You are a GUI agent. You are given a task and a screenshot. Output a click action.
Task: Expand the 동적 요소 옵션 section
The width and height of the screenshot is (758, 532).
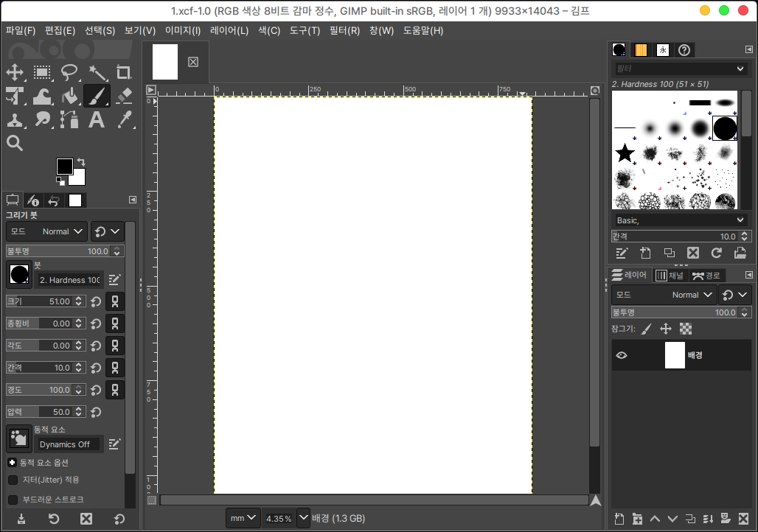coord(13,463)
